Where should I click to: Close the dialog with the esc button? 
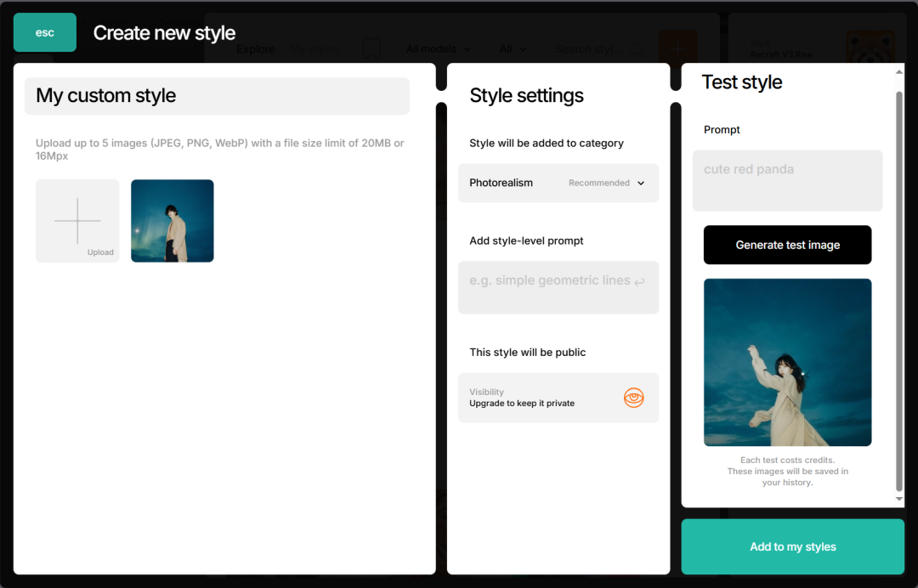click(45, 32)
